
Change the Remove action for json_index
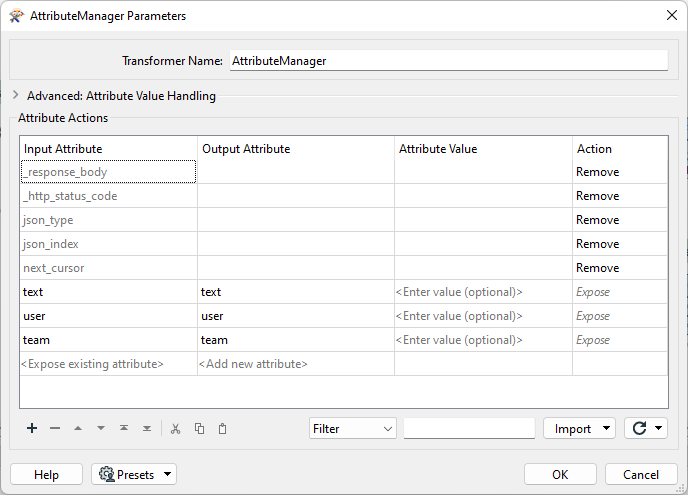click(x=620, y=244)
